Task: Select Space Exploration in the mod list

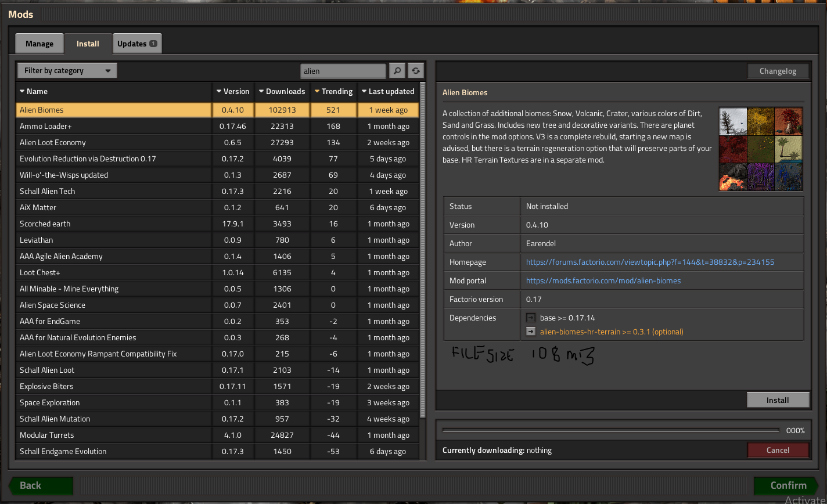Action: (x=50, y=402)
